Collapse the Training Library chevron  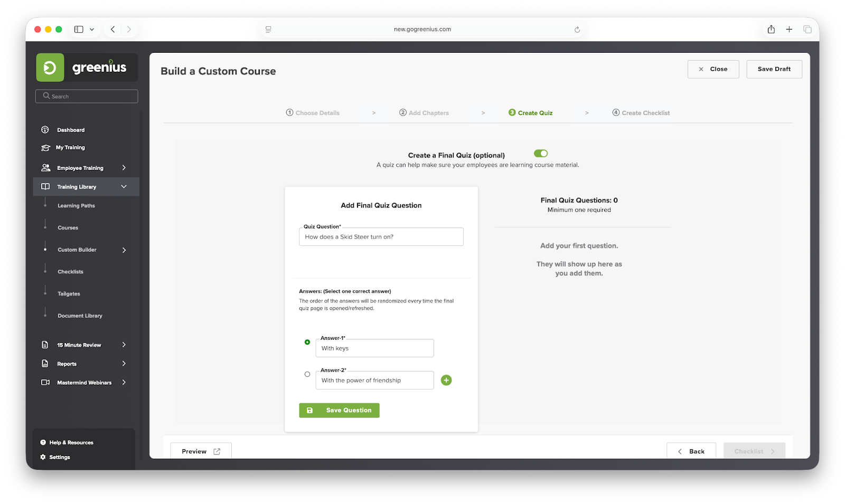(x=124, y=187)
